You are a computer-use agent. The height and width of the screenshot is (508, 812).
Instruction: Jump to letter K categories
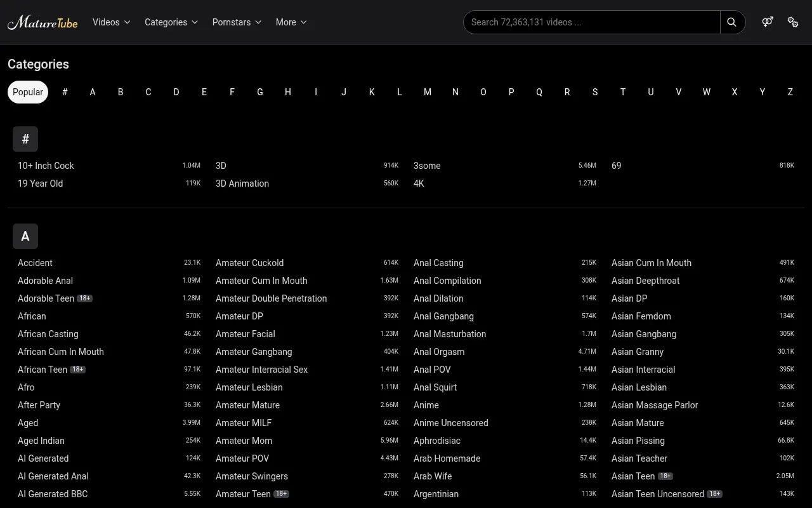pos(372,92)
